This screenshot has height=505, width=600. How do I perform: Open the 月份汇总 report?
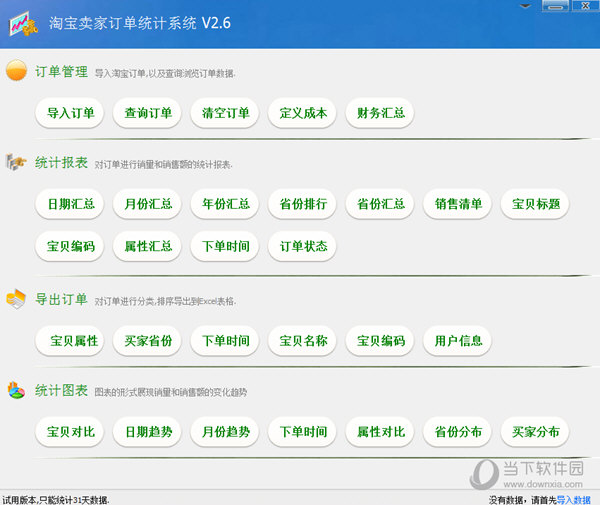point(147,204)
